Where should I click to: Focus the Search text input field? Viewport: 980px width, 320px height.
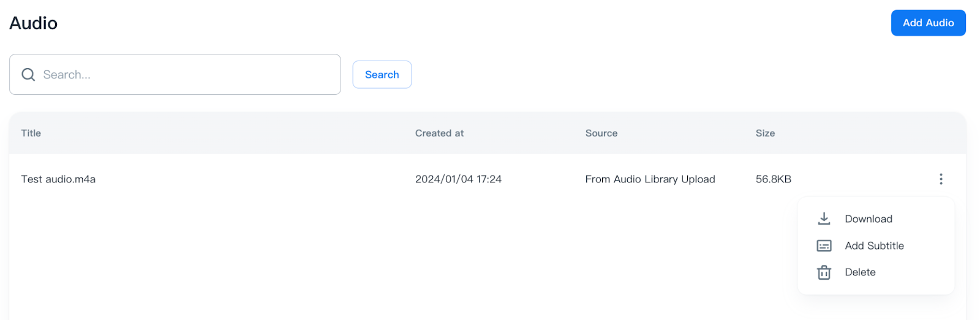184,75
